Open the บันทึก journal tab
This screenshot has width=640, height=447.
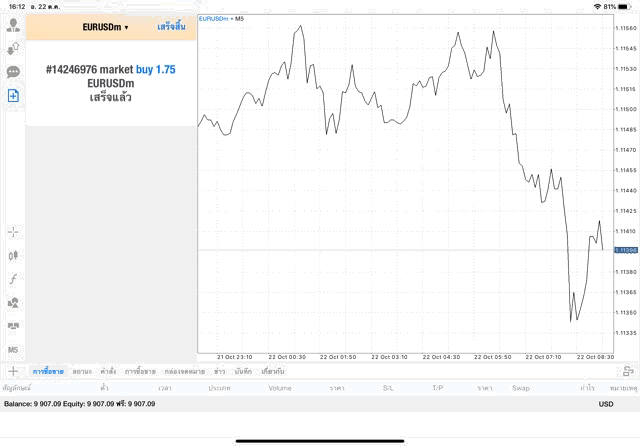(242, 371)
